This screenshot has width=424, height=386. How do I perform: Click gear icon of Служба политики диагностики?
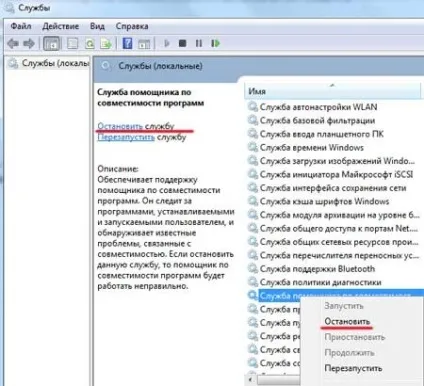[253, 282]
